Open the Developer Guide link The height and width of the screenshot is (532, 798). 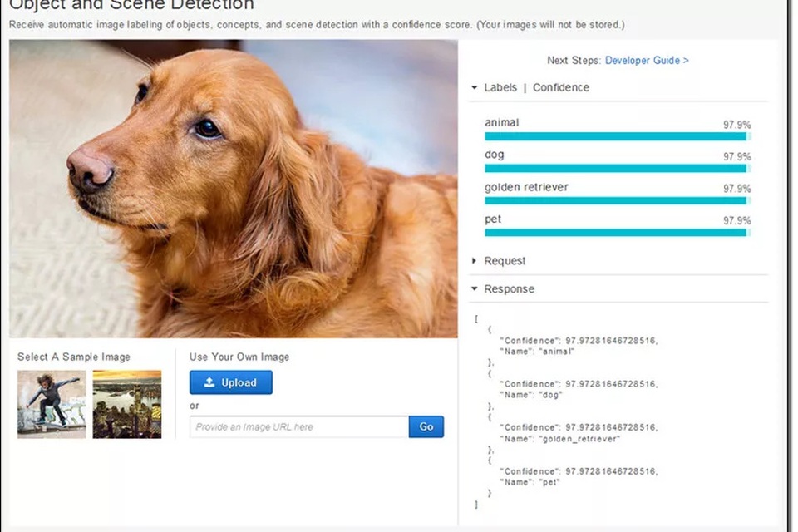646,60
